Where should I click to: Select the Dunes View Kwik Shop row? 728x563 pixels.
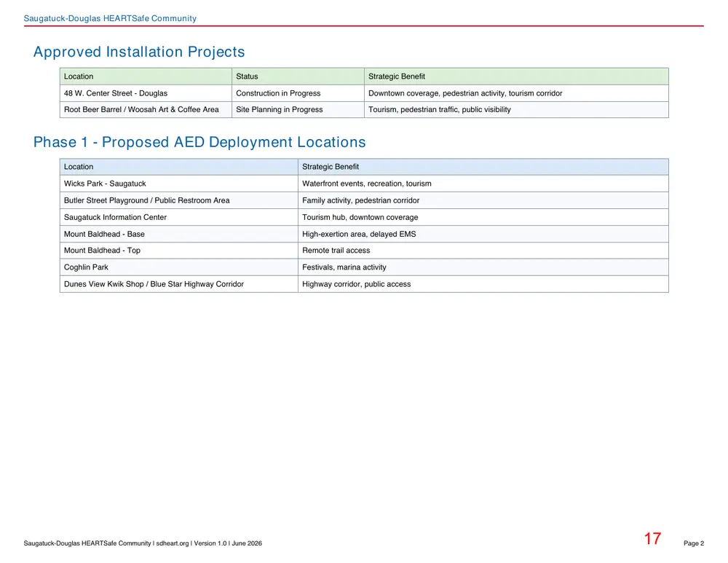click(x=364, y=284)
